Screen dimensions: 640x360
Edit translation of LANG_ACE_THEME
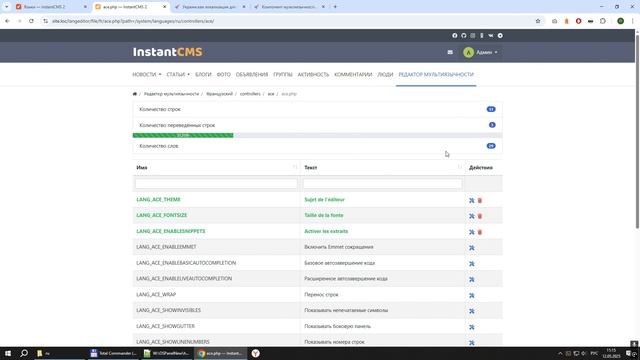point(471,200)
